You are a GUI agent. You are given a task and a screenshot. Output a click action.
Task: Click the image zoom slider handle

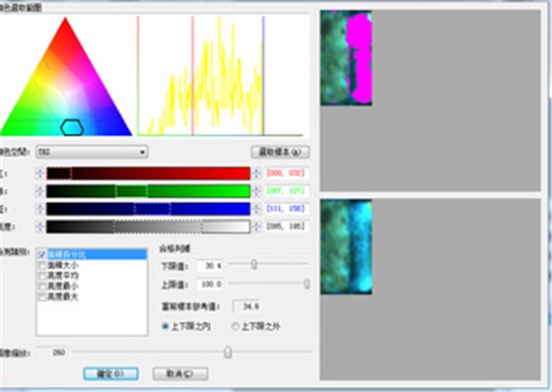228,352
